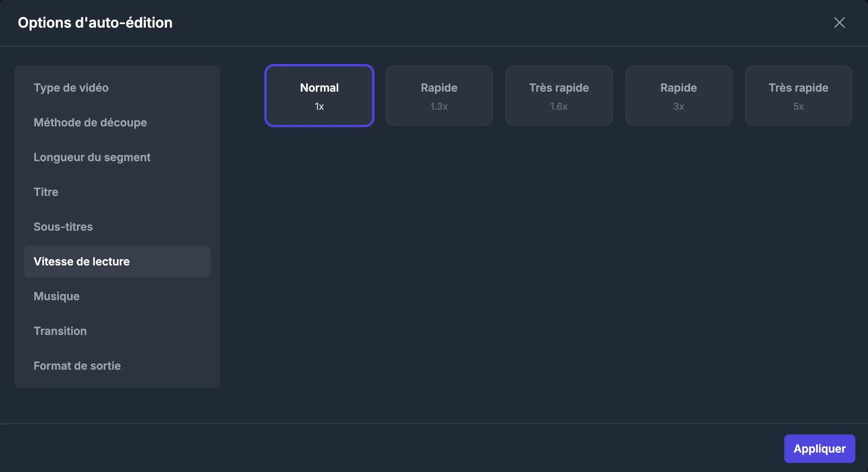Apply the selected auto-edit options
The width and height of the screenshot is (868, 472).
point(819,448)
